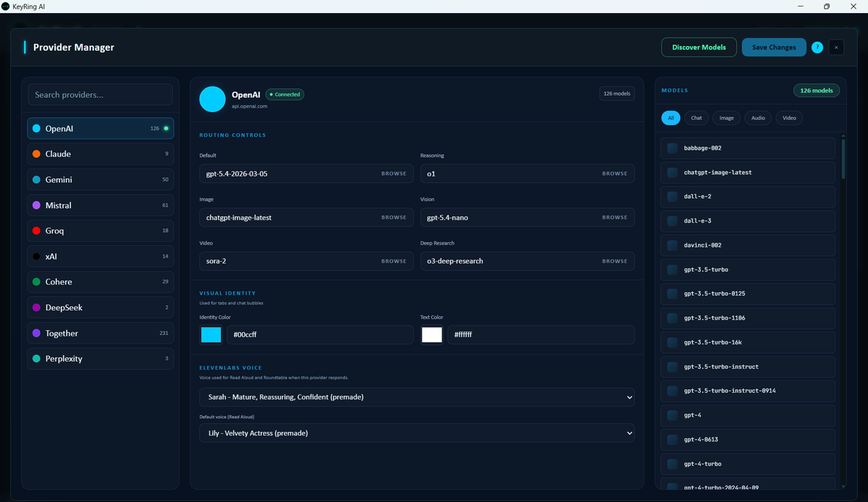Browse models for Default routing
The height and width of the screenshot is (502, 868).
(394, 174)
